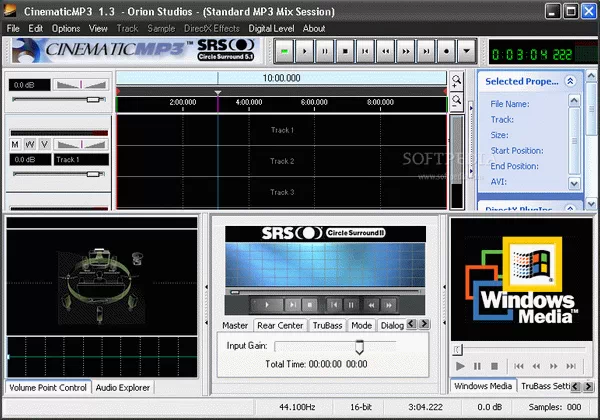600x420 pixels.
Task: Select the Rear Center tab
Action: pos(280,325)
